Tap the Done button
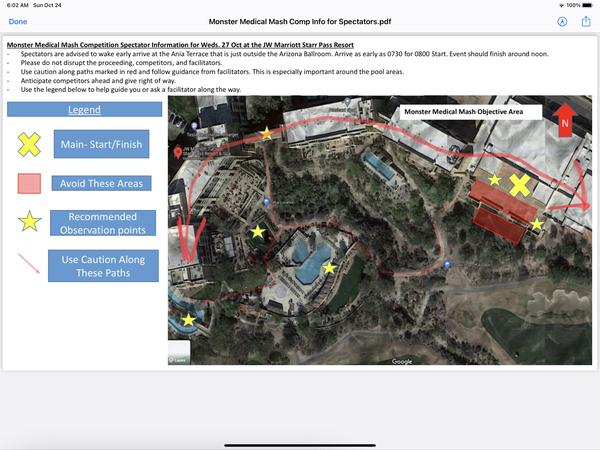Image resolution: width=600 pixels, height=450 pixels. click(18, 21)
